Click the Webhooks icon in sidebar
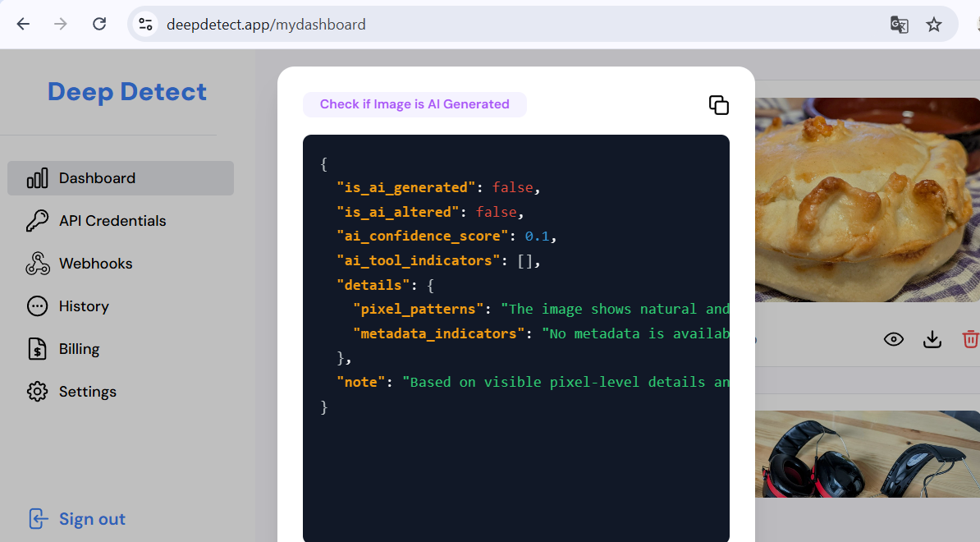Image resolution: width=980 pixels, height=542 pixels. click(38, 263)
